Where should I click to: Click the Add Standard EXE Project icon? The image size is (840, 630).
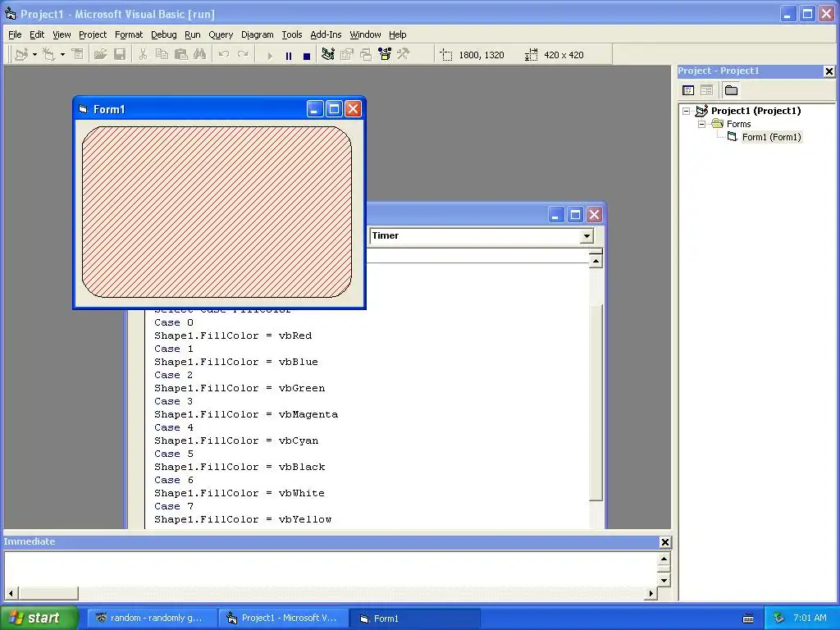(x=21, y=54)
